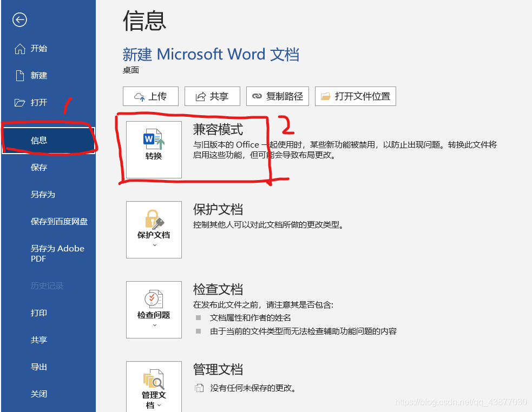Click the Word convert icon above 转换

[x=154, y=139]
